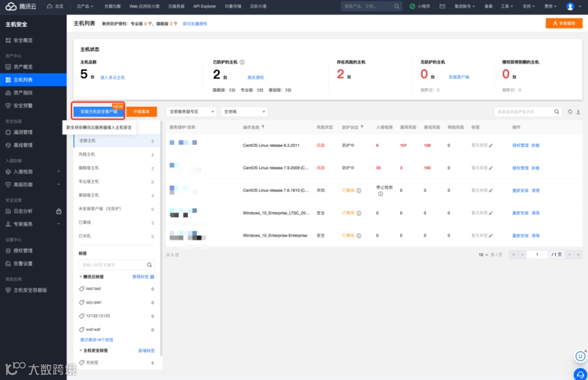Expand the 入侵检测 sidebar menu
Viewport: 588px width, 380px height.
click(x=33, y=172)
